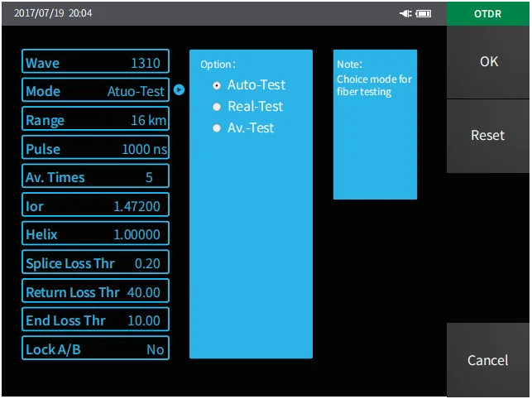Open the Wave 1310 setting
The height and width of the screenshot is (399, 532).
(95, 61)
